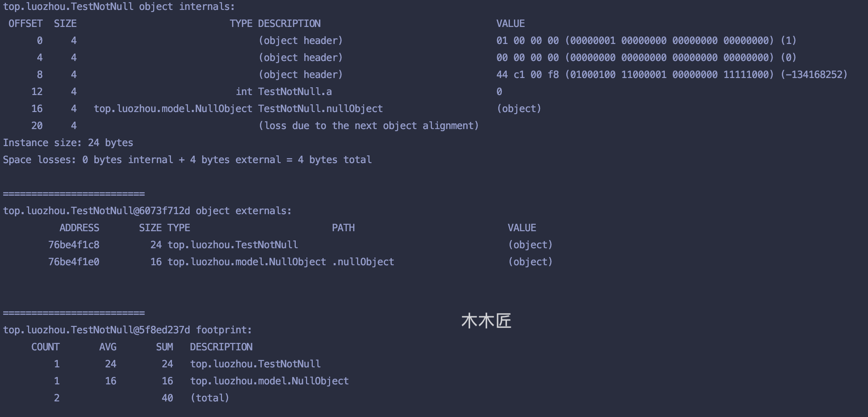Image resolution: width=868 pixels, height=417 pixels.
Task: Click the ADDRESS column header
Action: 79,228
